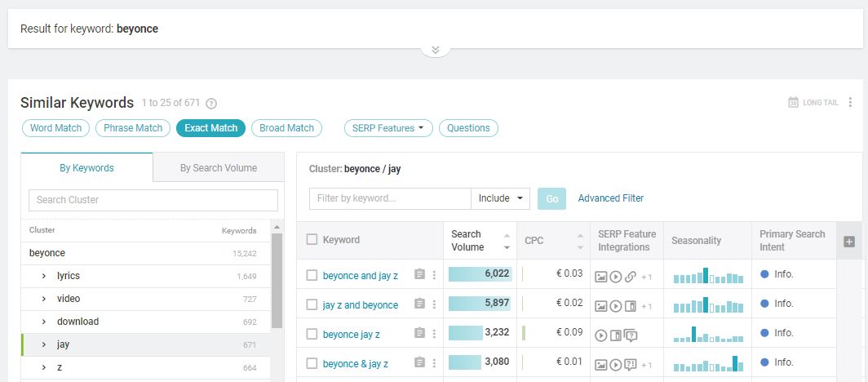Click the cluster list scrollbar up arrow
This screenshot has height=382, width=868.
(x=277, y=226)
